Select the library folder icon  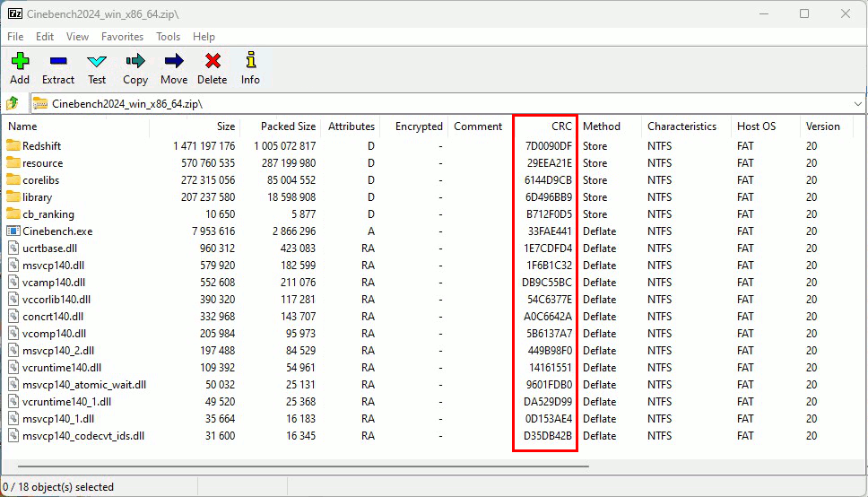click(x=13, y=197)
